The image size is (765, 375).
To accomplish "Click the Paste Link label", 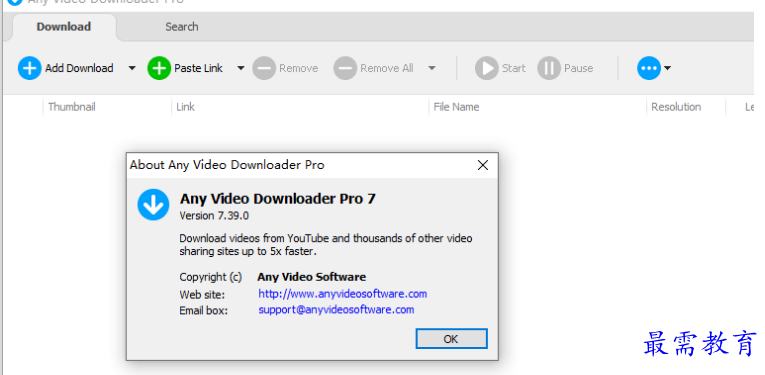I will point(198,68).
